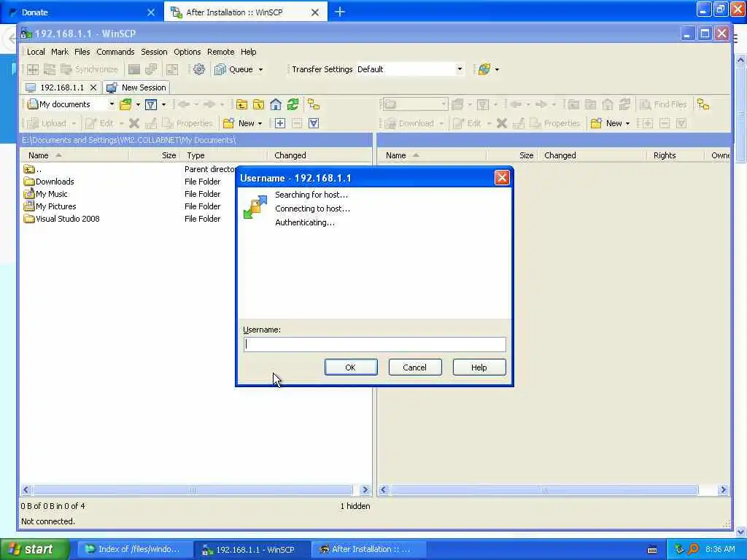Click local Select Files plus icon
Viewport: 747px width, 560px height.
point(279,123)
